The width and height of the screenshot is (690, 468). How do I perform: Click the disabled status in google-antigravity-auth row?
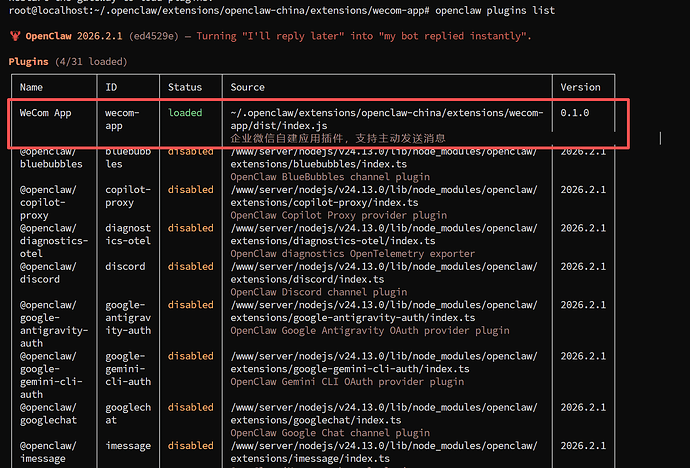[191, 305]
